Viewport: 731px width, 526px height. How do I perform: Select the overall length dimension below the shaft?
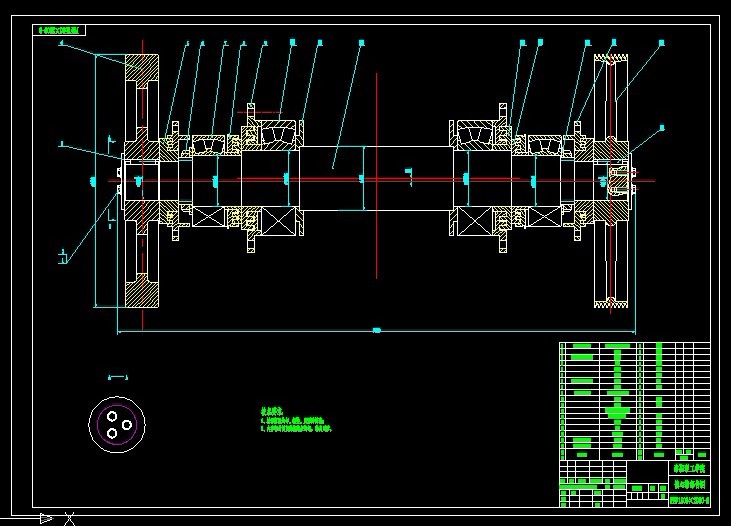pos(376,331)
